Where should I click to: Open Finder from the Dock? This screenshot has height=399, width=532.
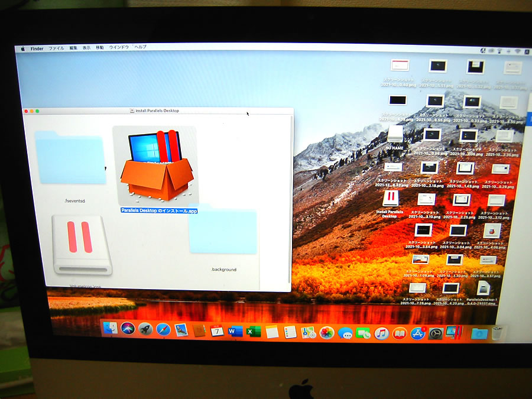111,327
